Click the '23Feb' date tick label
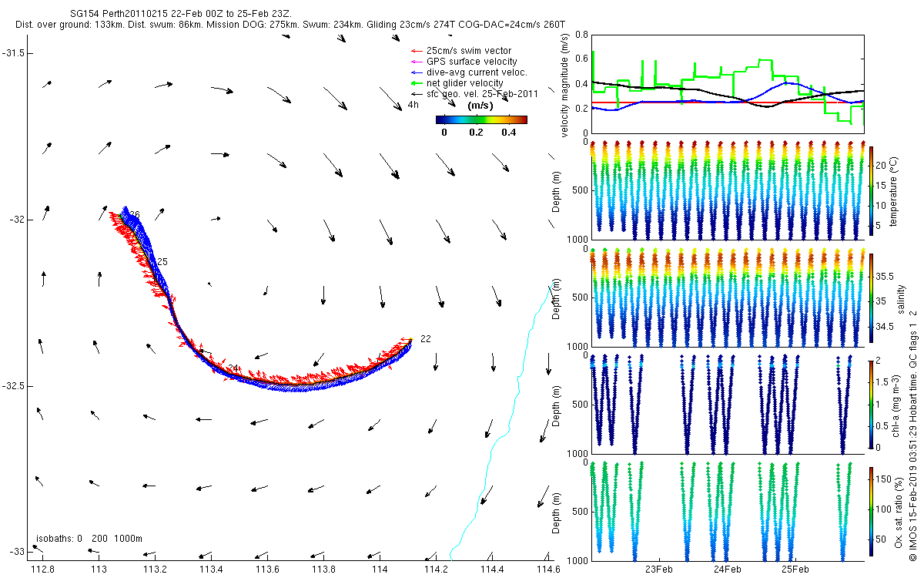Screen dimensions: 924x578 click(x=659, y=570)
